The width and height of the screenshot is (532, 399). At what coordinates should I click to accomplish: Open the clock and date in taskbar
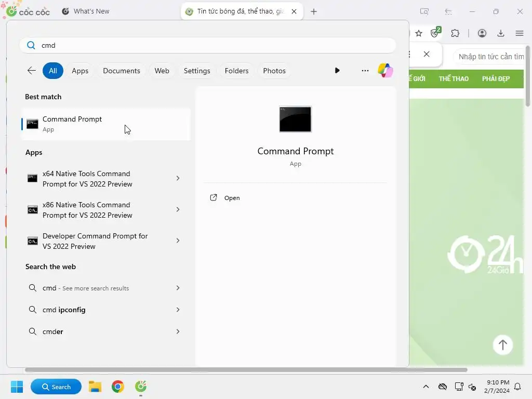pyautogui.click(x=497, y=387)
